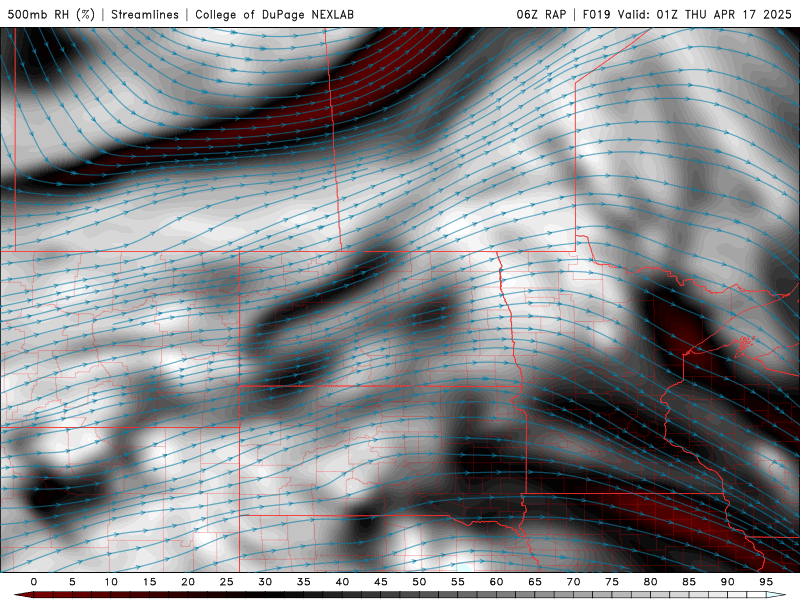Click the 'Streamlines' label in the header

145,14
